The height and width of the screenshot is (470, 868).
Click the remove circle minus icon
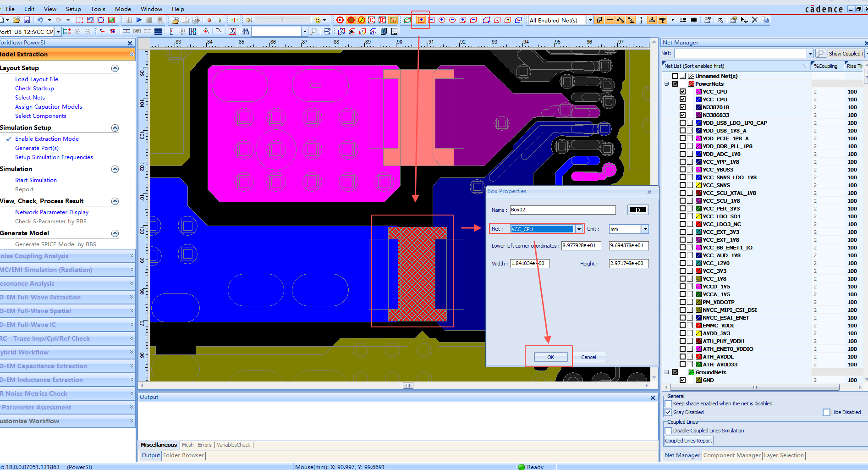coord(452,20)
